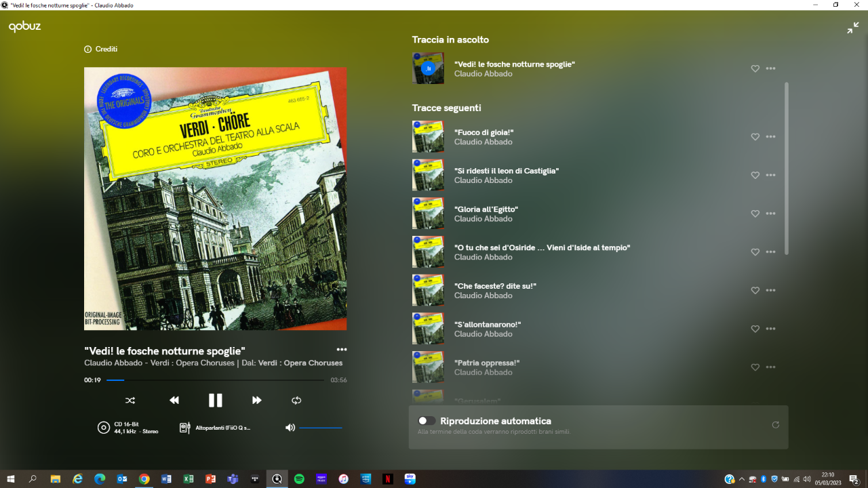Open Windows taskbar search

coord(33,479)
